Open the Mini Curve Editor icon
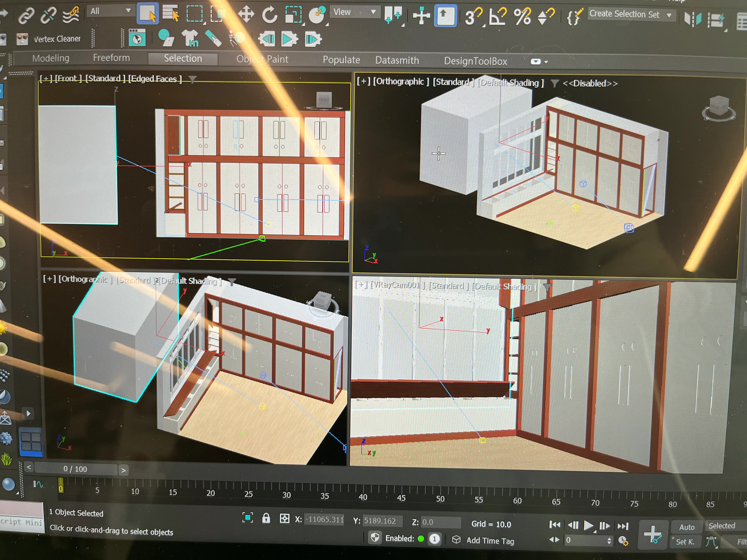747x560 pixels. point(38,485)
